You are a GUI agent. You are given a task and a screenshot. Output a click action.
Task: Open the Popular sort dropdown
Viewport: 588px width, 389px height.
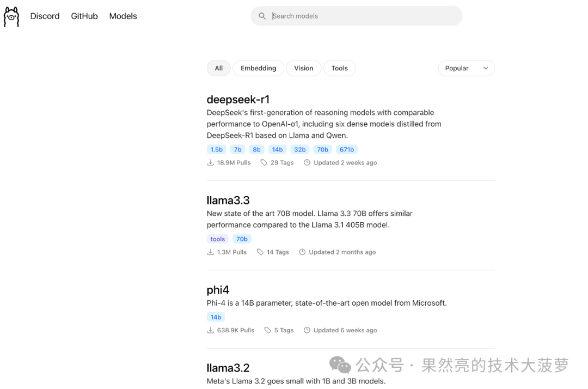point(467,68)
